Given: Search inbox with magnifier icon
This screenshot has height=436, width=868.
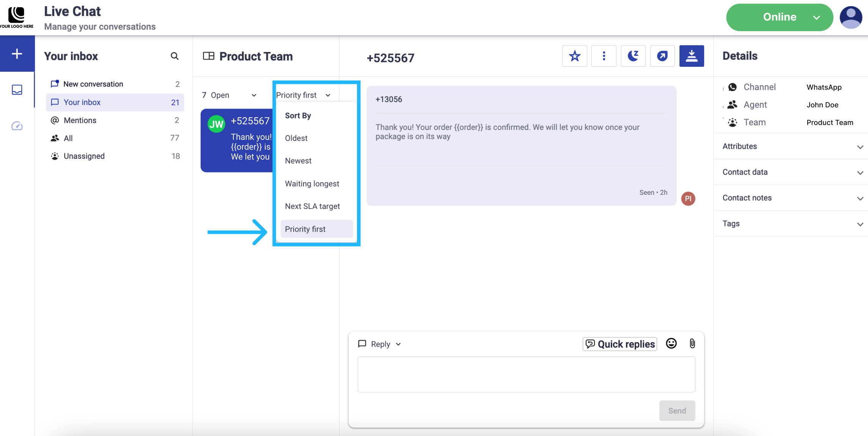Looking at the screenshot, I should click(174, 56).
